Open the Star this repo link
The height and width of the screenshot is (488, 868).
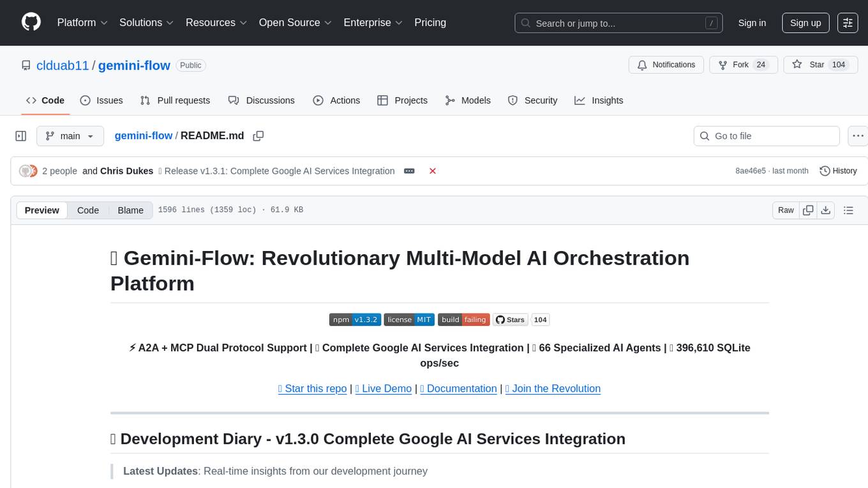click(313, 388)
